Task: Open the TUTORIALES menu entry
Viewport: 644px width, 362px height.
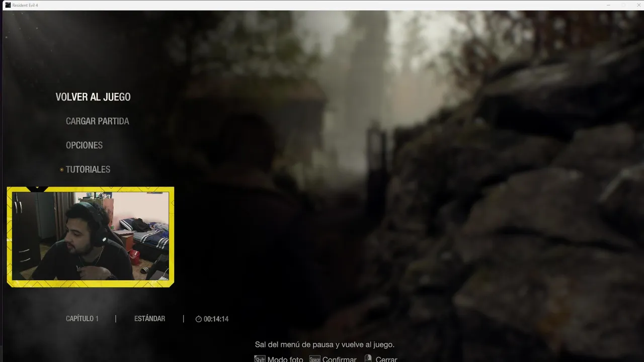Action: [x=88, y=169]
